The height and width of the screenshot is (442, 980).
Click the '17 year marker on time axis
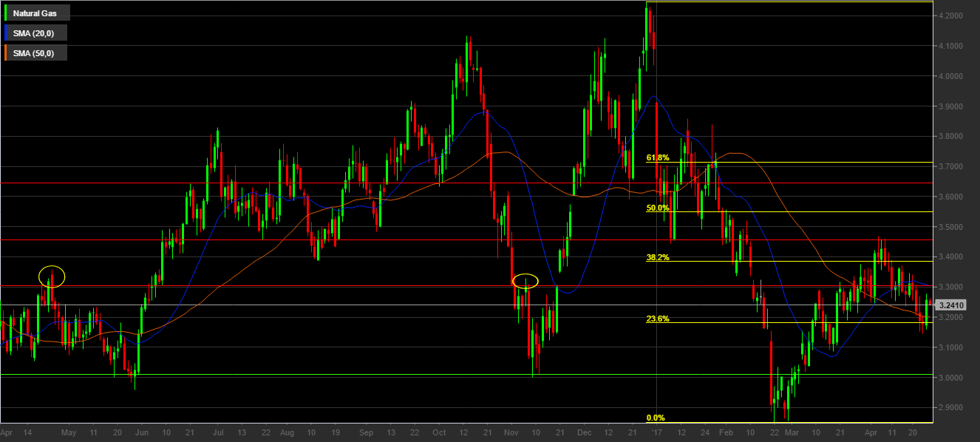tap(656, 432)
